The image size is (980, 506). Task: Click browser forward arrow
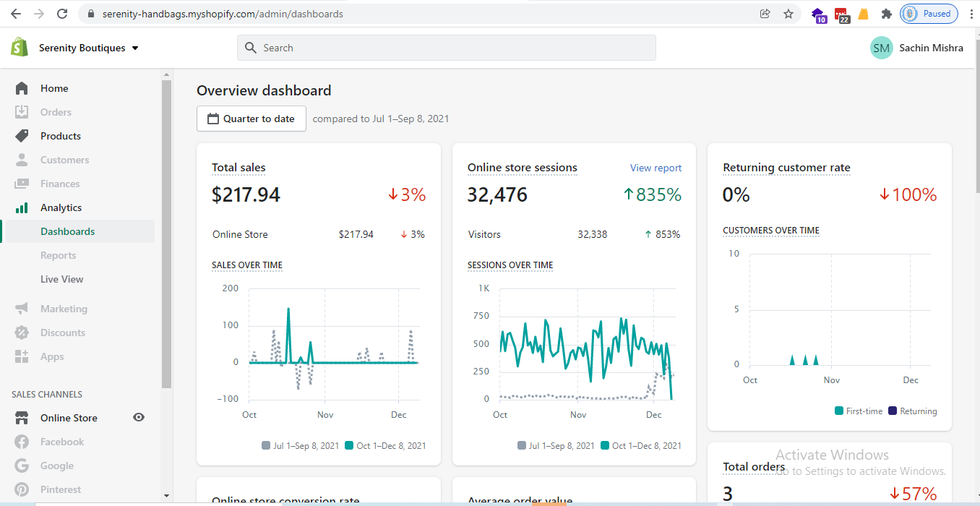(39, 14)
